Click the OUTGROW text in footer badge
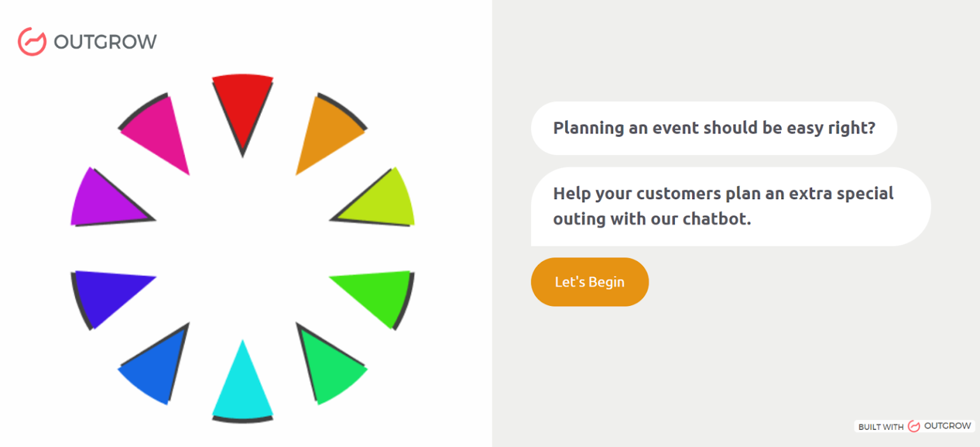 coord(946,426)
